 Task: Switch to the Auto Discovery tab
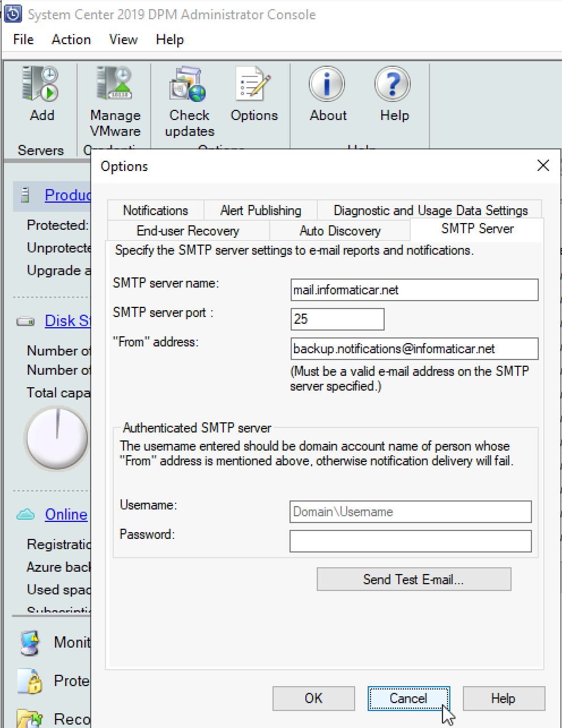(x=340, y=231)
